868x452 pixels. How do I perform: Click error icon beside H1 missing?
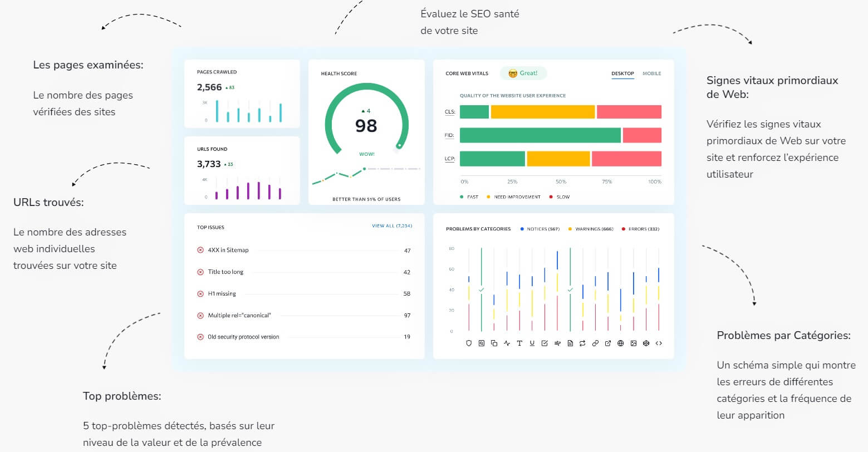pyautogui.click(x=200, y=294)
